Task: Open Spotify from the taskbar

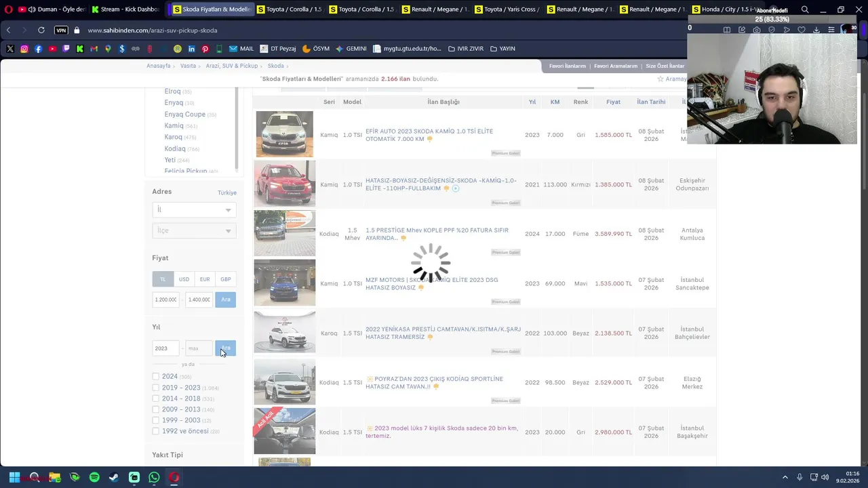Action: coord(94,477)
